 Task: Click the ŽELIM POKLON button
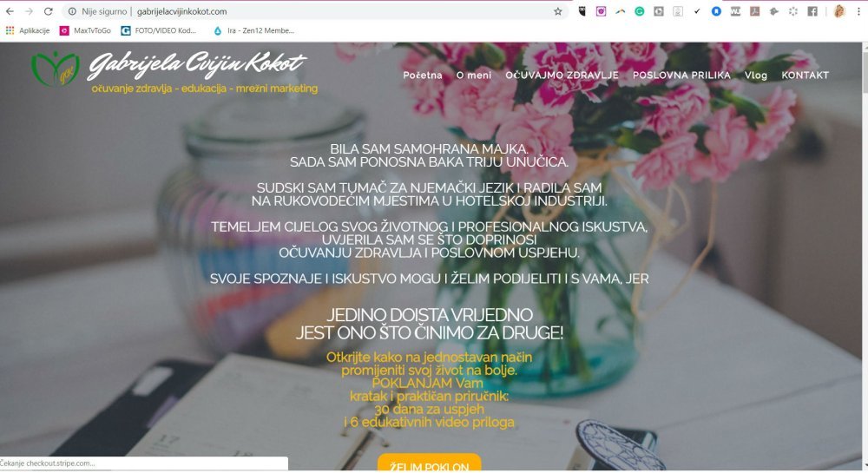point(429,463)
